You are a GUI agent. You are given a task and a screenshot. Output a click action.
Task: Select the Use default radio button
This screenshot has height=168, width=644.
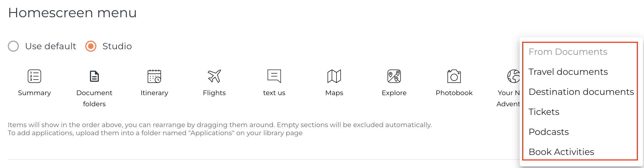(x=13, y=46)
